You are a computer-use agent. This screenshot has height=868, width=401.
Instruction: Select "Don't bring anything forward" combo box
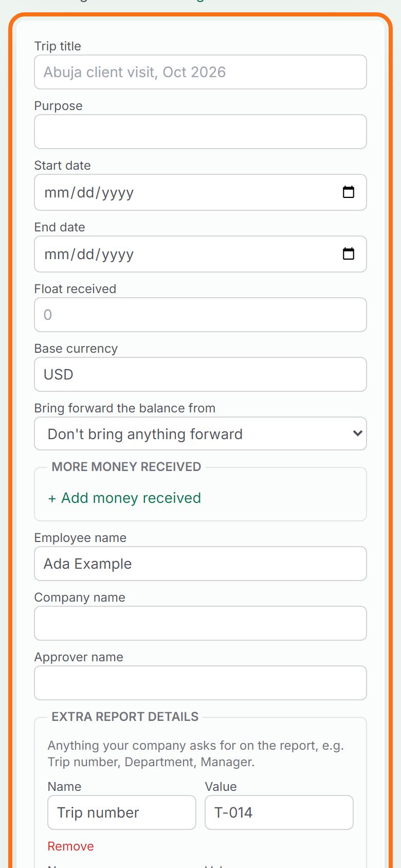click(200, 433)
